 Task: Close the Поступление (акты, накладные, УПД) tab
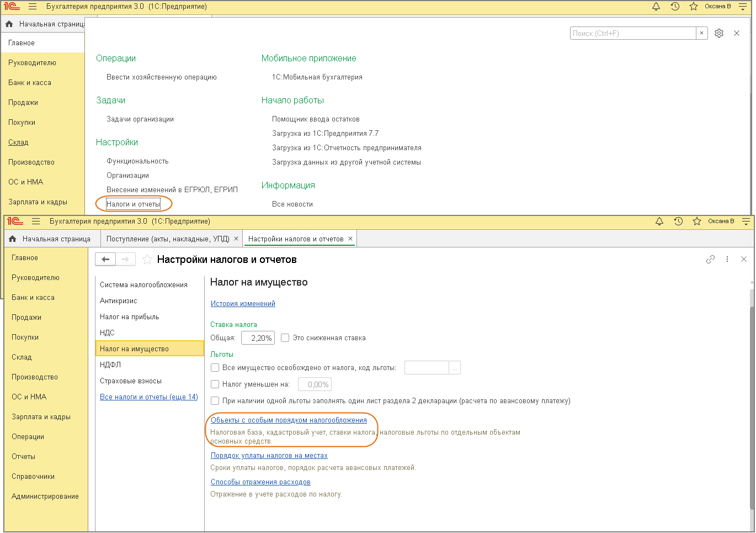236,239
